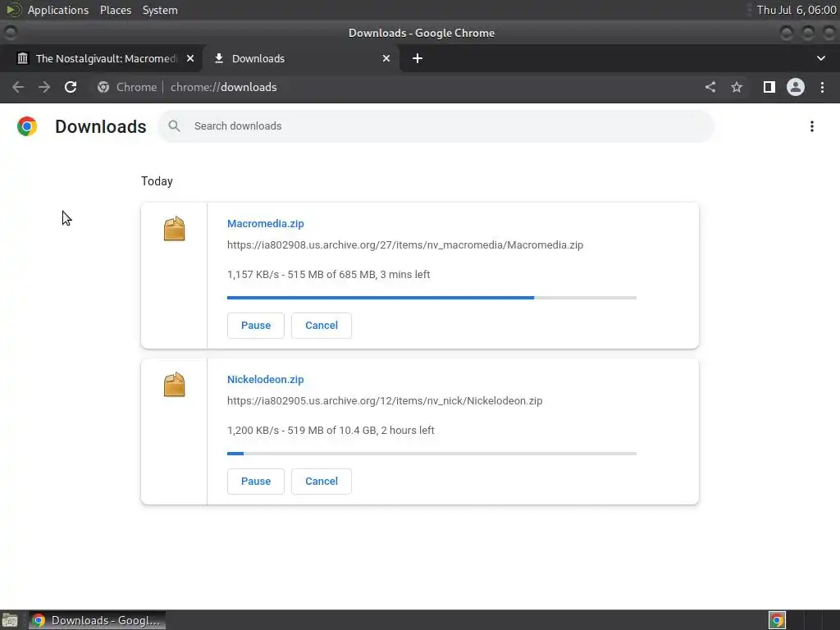Pause the Nickelodeon.zip download
Viewport: 840px width, 630px height.
tap(256, 481)
